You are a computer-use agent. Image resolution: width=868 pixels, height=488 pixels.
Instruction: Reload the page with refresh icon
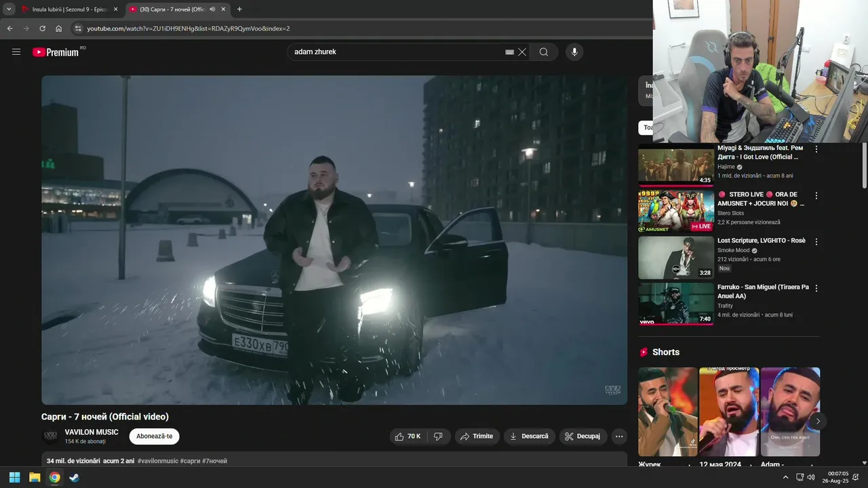(x=42, y=28)
